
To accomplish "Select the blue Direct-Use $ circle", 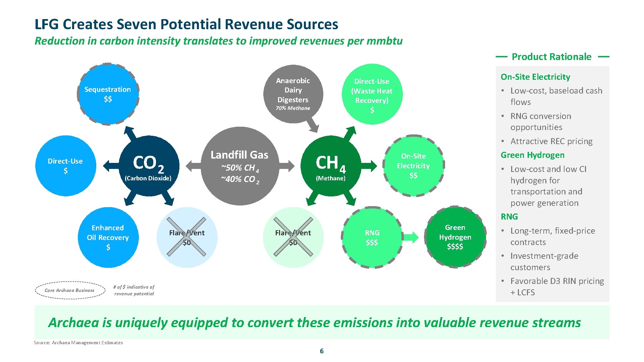I will (65, 166).
